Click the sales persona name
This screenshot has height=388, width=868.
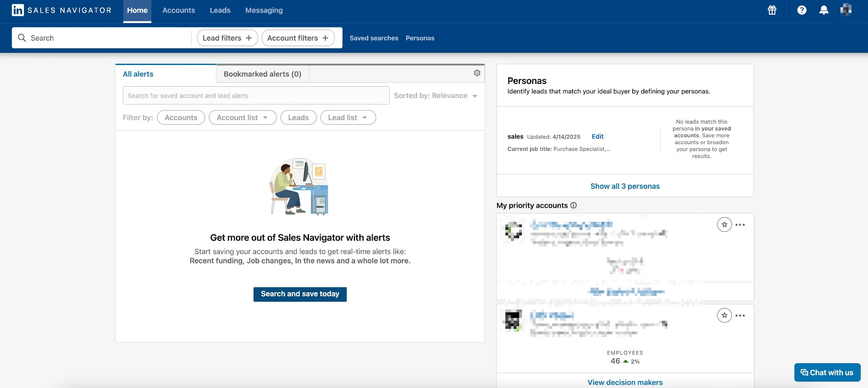(515, 136)
